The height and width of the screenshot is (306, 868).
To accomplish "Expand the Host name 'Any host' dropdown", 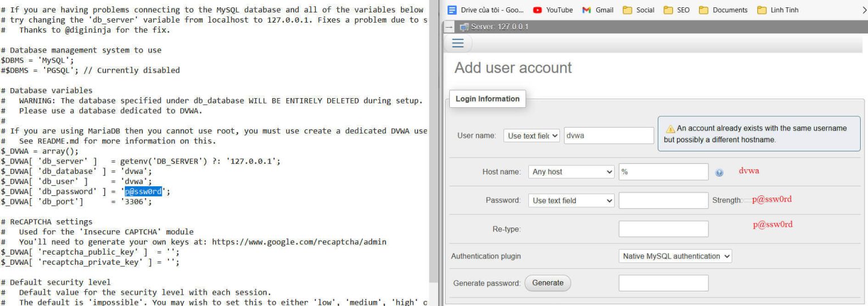I will click(571, 172).
